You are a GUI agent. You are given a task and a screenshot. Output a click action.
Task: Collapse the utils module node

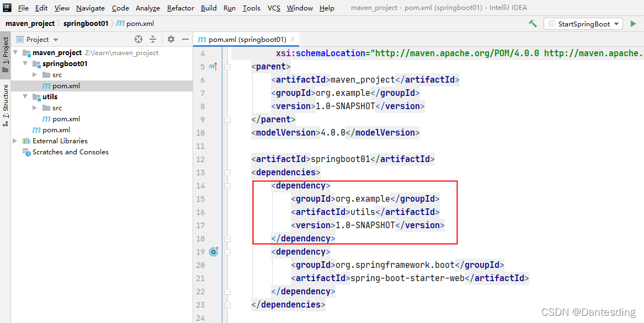point(25,97)
